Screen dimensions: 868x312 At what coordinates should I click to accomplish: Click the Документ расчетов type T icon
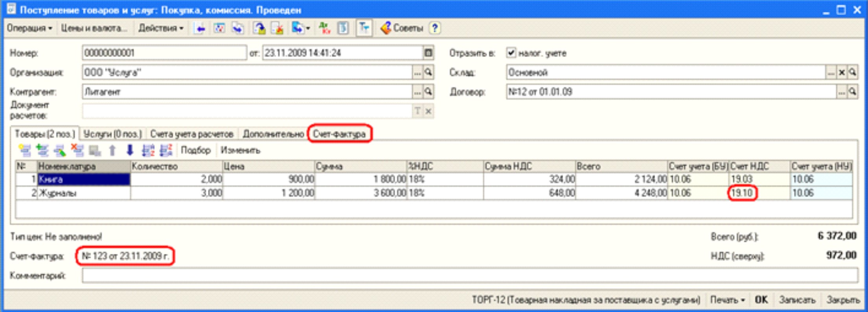coord(417,111)
